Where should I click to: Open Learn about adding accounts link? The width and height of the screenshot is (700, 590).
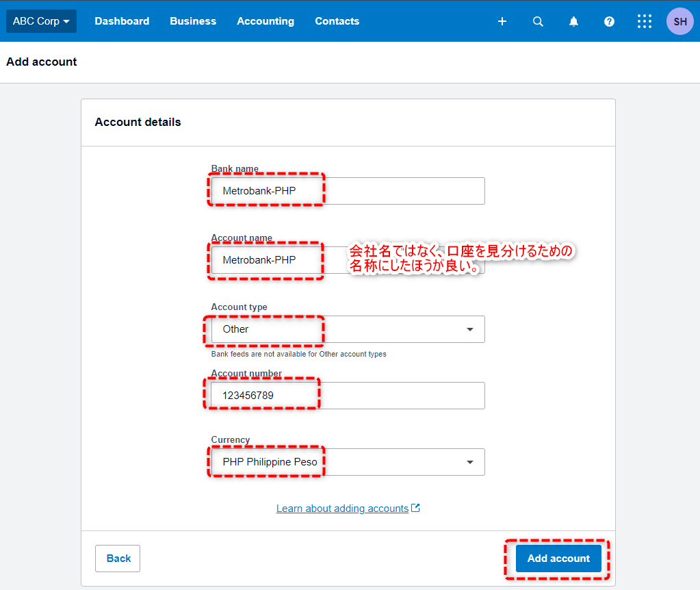pos(342,509)
